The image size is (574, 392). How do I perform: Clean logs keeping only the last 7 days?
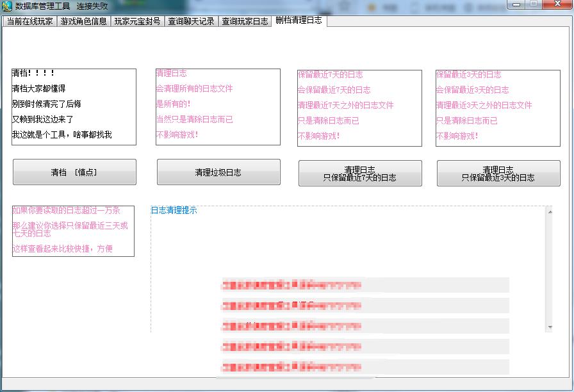pos(360,174)
